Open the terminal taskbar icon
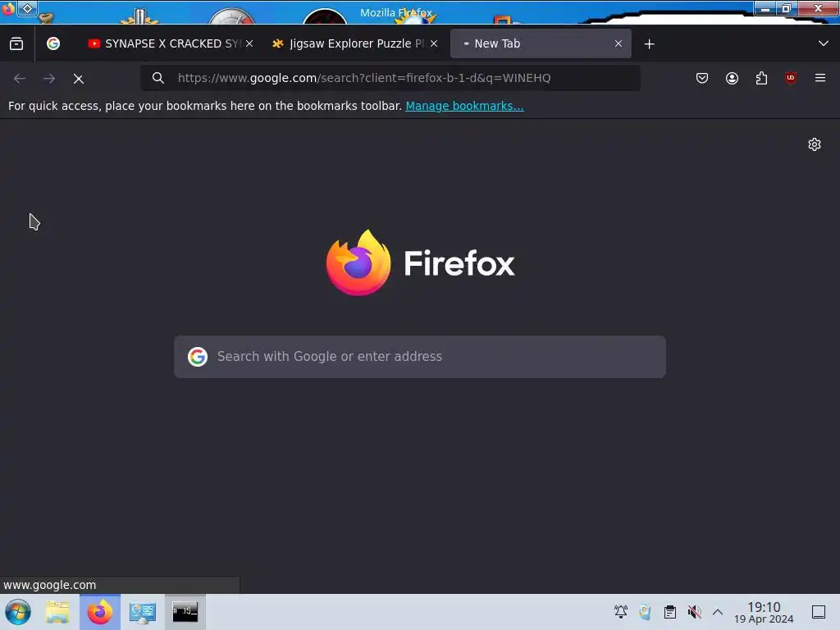Screen dimensions: 840x630 point(185,612)
